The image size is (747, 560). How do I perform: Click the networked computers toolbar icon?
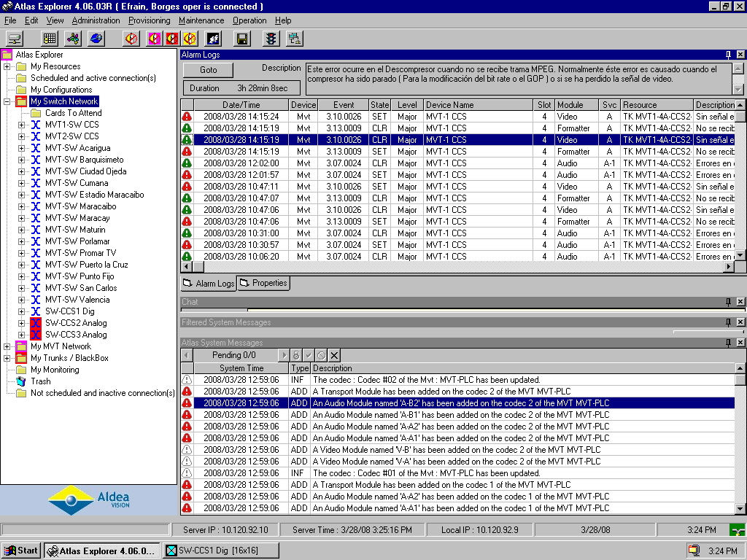(295, 39)
